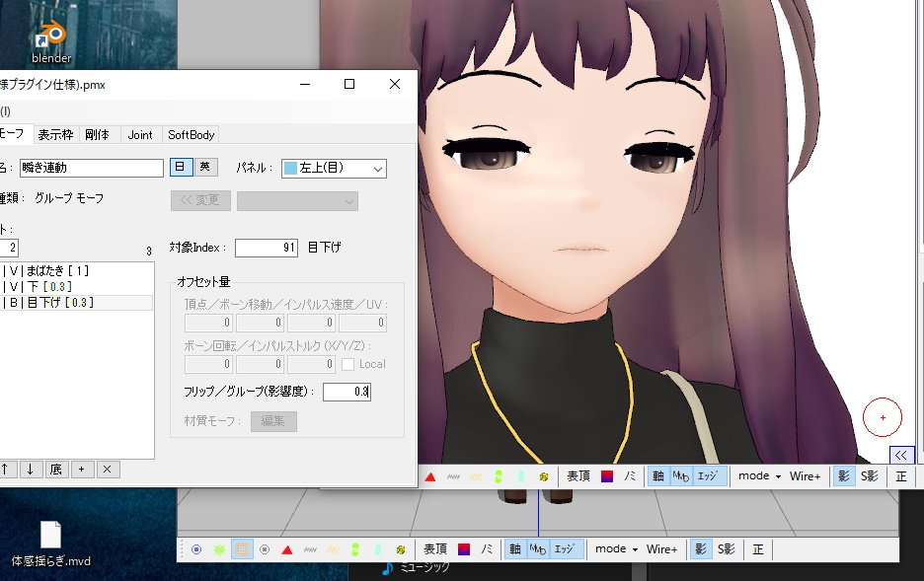924x581 pixels.
Task: Click the × delete button under the morph list
Action: pos(108,470)
